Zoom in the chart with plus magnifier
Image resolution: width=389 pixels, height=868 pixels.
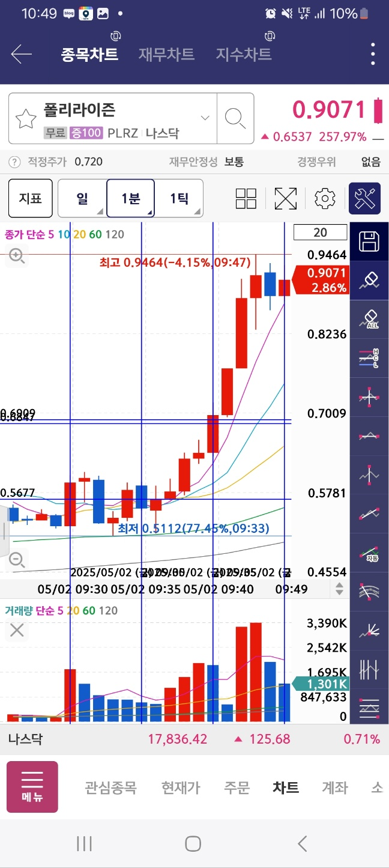point(16,256)
